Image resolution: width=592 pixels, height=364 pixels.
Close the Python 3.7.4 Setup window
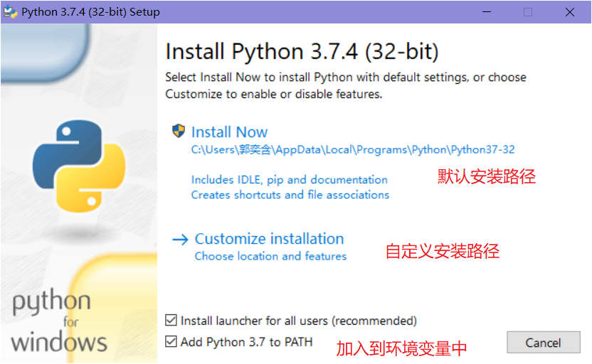pyautogui.click(x=570, y=12)
